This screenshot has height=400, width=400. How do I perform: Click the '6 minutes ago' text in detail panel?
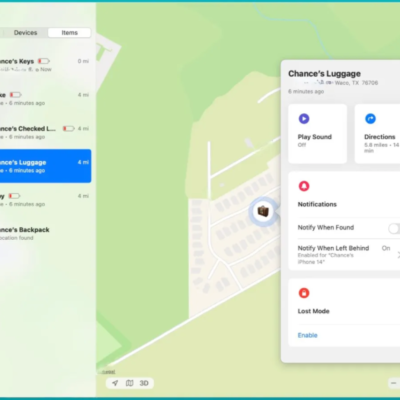(306, 91)
